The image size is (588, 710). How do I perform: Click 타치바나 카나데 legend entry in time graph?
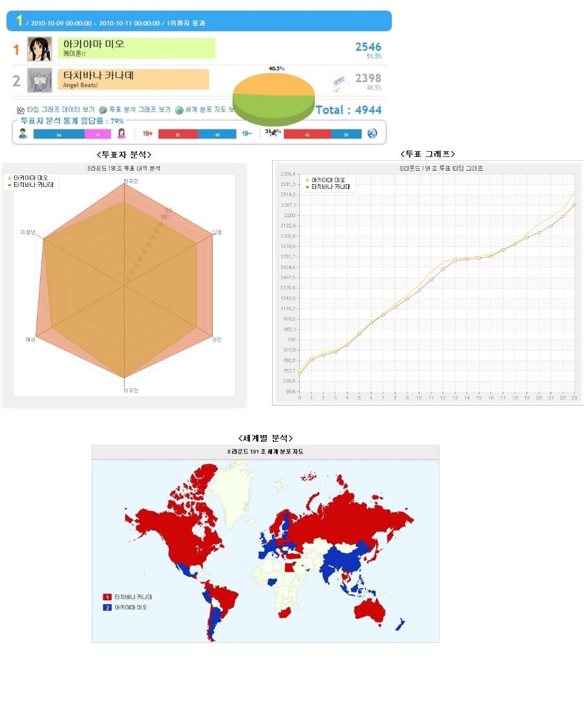[328, 187]
